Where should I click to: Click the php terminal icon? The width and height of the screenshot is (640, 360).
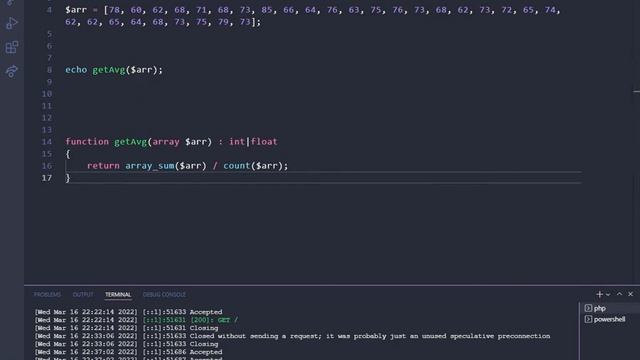tap(588, 308)
